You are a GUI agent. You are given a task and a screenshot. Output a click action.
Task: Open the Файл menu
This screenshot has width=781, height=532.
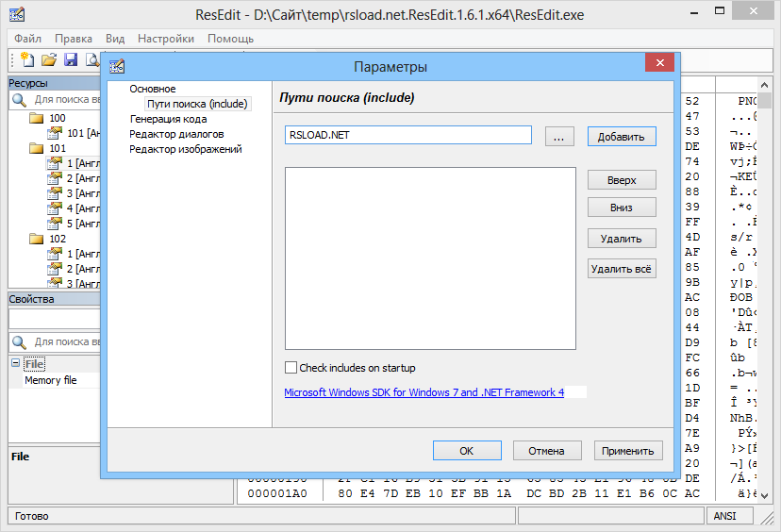coord(28,39)
